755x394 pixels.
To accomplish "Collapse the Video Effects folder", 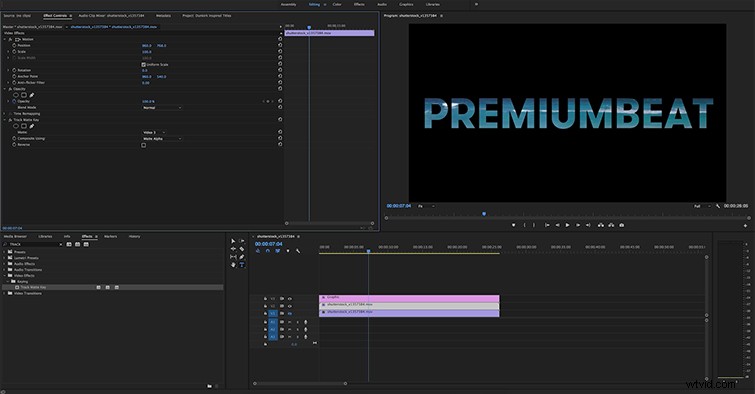I will click(x=4, y=276).
